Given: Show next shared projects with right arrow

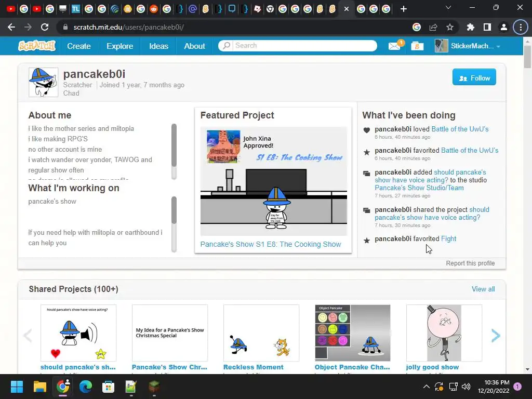Looking at the screenshot, I should pyautogui.click(x=496, y=336).
